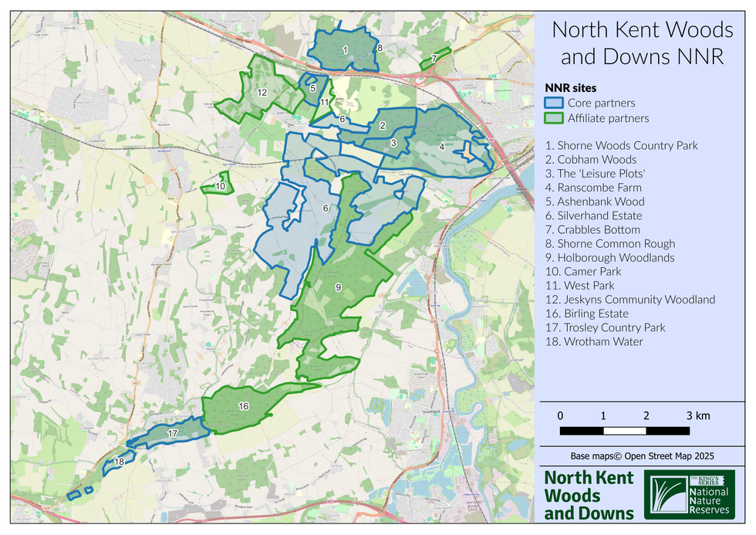
Task: Click the National Nature Reserves logo
Action: pyautogui.click(x=689, y=496)
